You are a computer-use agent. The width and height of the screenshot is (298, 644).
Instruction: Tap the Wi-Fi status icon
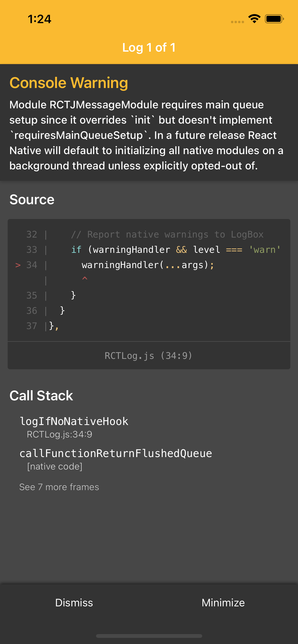[254, 19]
